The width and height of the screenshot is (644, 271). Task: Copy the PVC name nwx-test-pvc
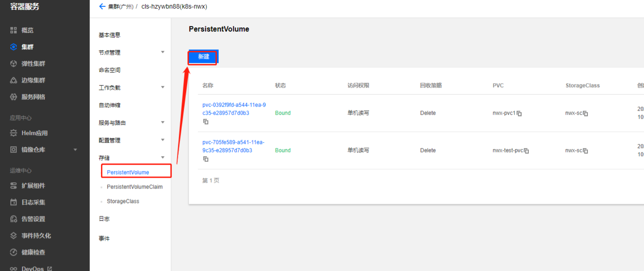coord(526,150)
